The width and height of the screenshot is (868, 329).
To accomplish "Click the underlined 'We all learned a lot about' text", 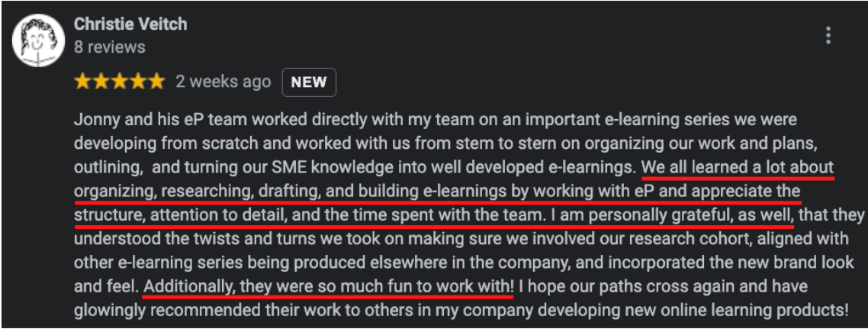I will click(738, 167).
